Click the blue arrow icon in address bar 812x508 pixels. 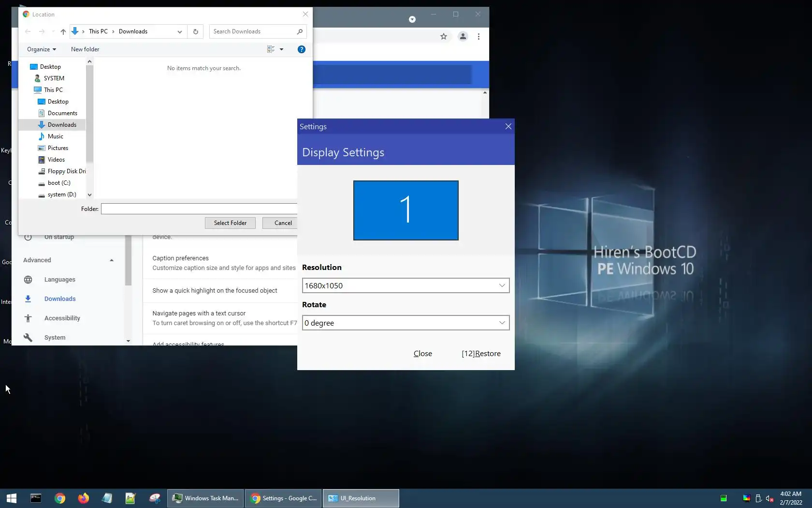[75, 31]
